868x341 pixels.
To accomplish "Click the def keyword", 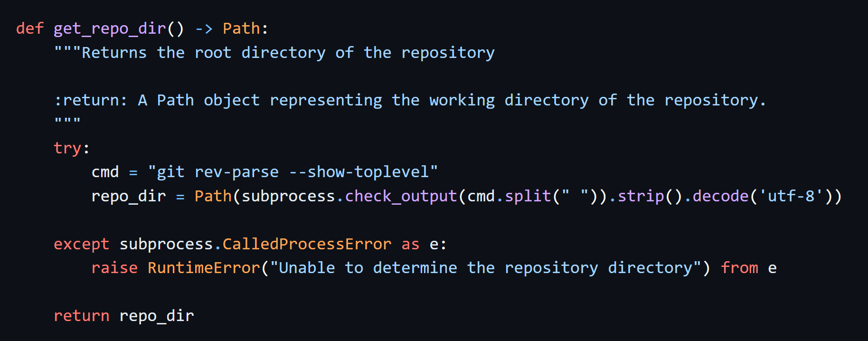I will pos(29,29).
